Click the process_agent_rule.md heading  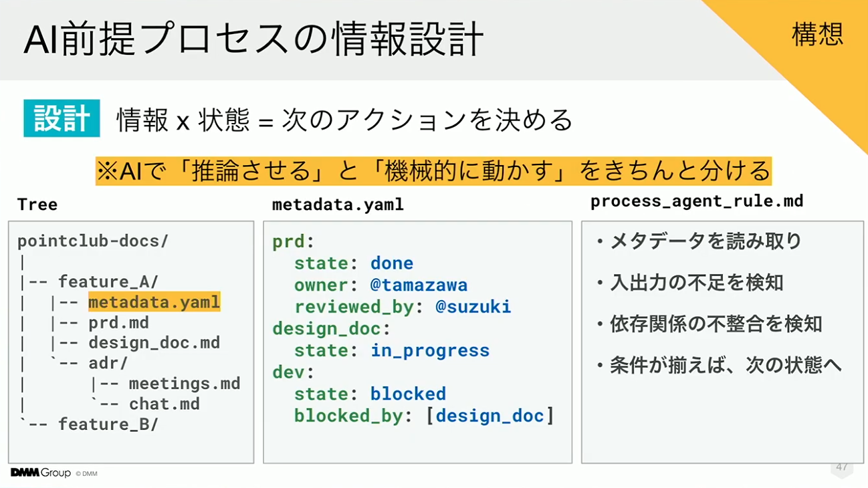[x=697, y=201]
